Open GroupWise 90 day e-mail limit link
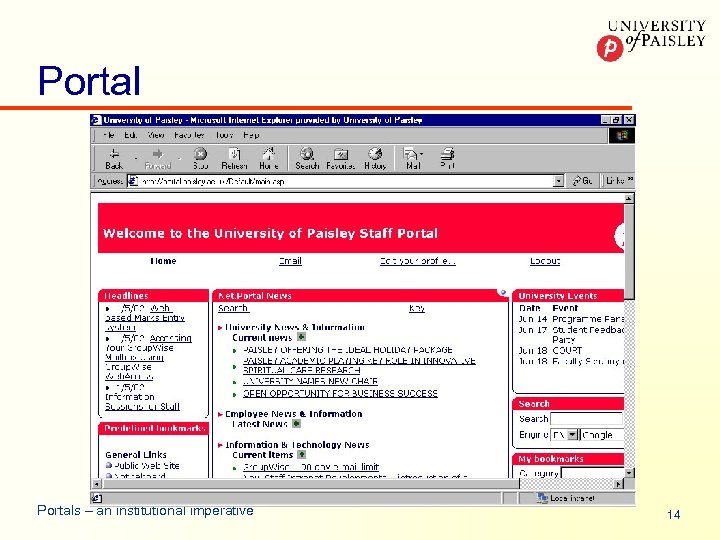The width and height of the screenshot is (720, 540). [311, 467]
